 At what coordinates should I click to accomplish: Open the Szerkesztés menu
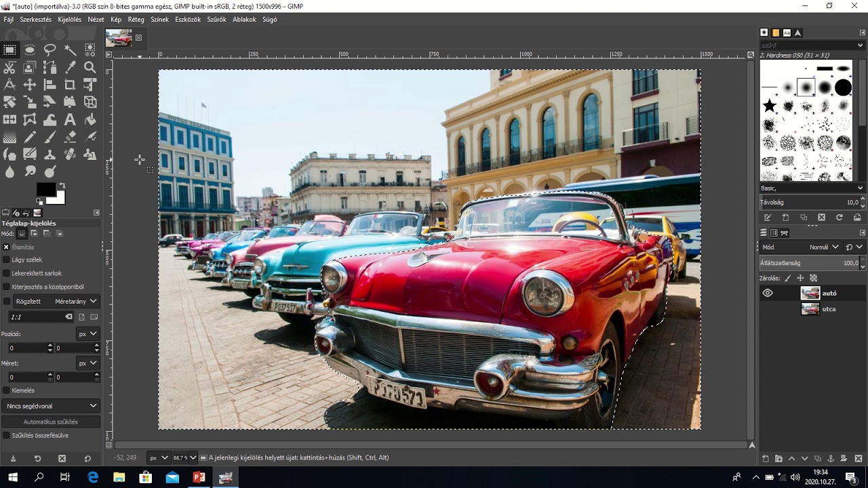click(35, 20)
